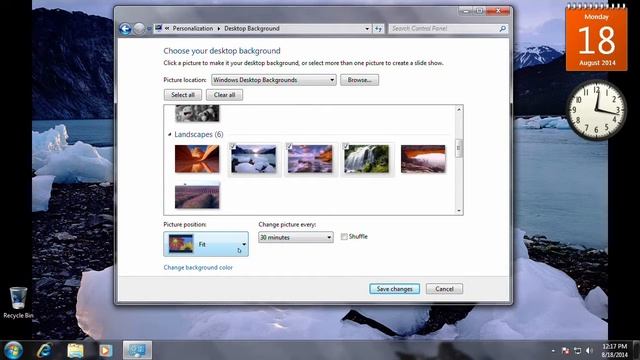
Task: Refresh the address bar location
Action: coord(378,29)
